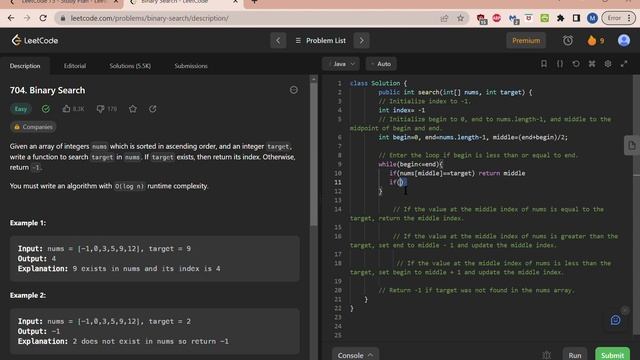Viewport: 640px width, 360px height.
Task: Bookmark this page with the address bar star
Action: (x=460, y=18)
